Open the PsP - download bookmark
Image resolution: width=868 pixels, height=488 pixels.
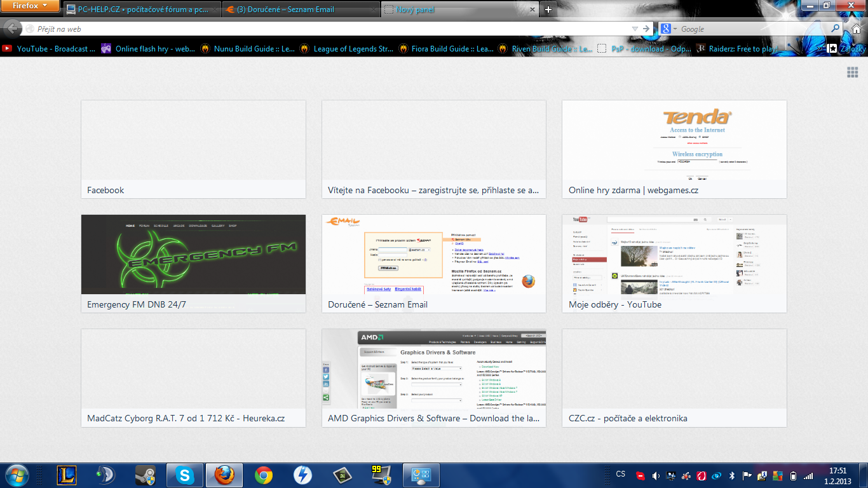pos(644,48)
